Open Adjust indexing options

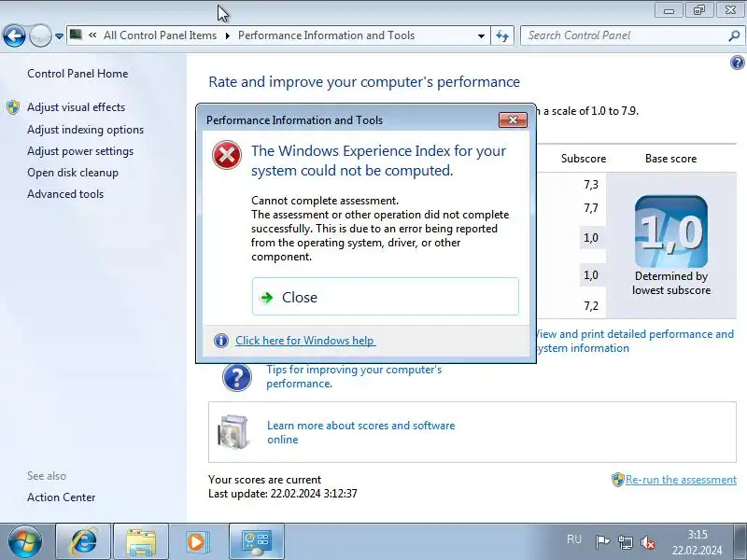click(x=85, y=130)
